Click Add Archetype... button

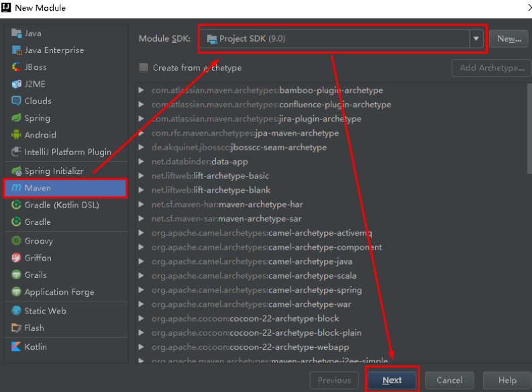click(492, 68)
